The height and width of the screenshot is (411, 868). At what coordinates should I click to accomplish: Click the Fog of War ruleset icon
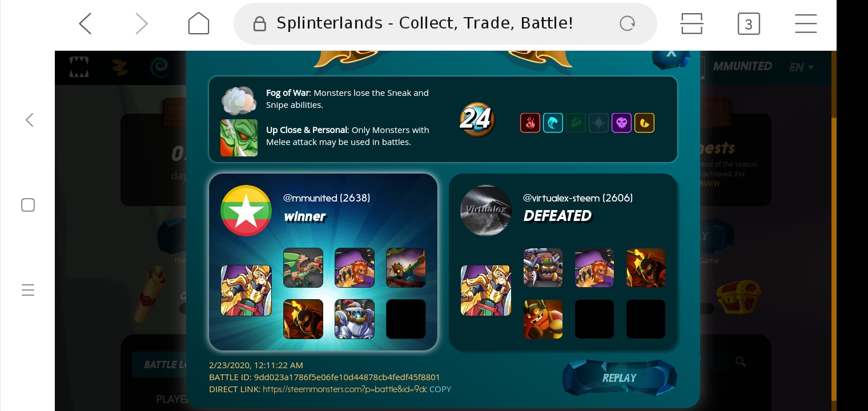pos(239,100)
